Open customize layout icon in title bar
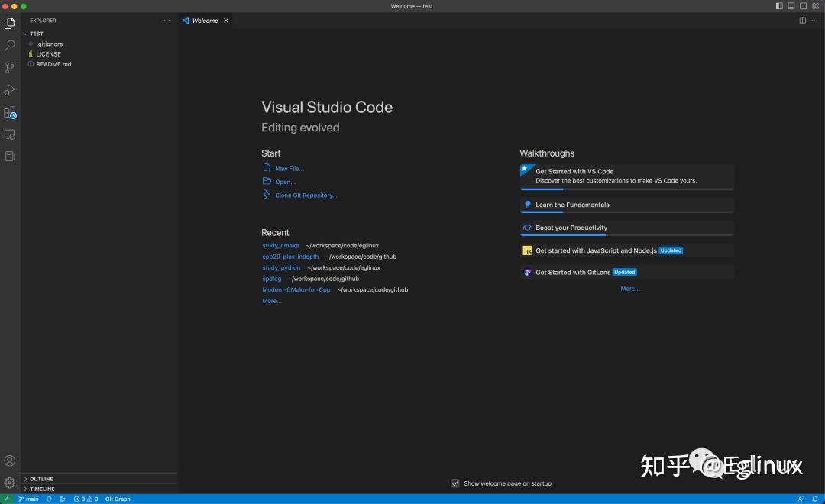 click(816, 6)
